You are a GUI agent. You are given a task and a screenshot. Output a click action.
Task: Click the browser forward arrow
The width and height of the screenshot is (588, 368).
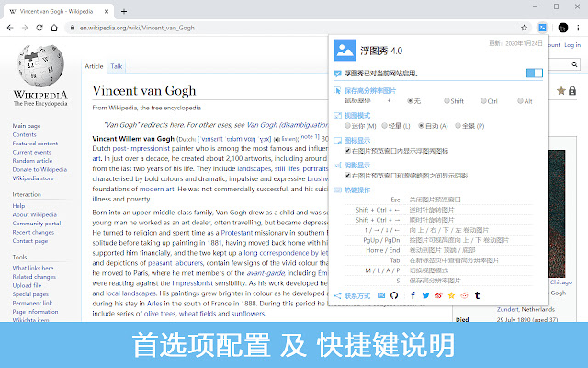(x=25, y=28)
